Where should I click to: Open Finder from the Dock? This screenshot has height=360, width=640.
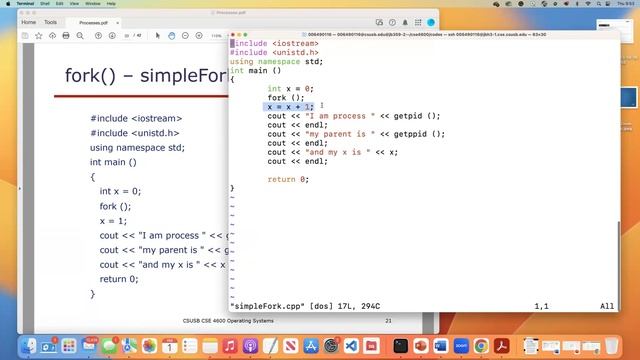pos(28,346)
